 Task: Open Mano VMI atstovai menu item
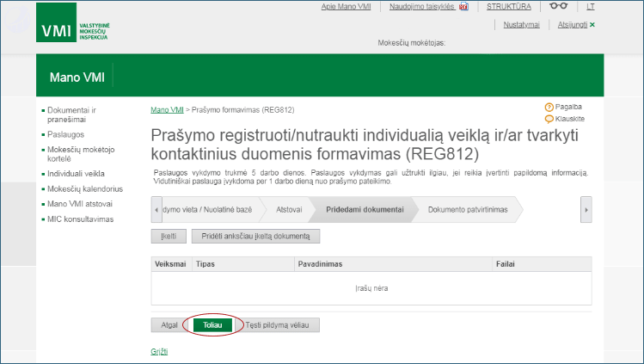[80, 204]
